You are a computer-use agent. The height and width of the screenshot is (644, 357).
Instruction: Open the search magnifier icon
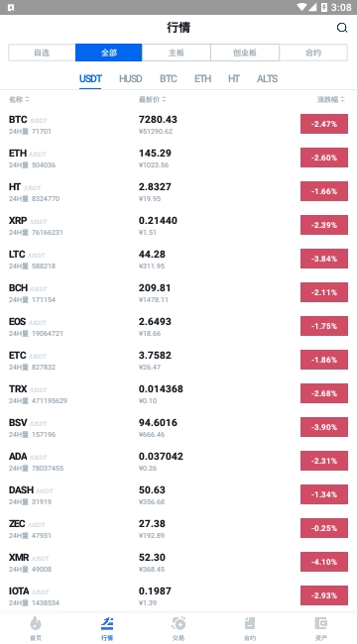click(342, 28)
